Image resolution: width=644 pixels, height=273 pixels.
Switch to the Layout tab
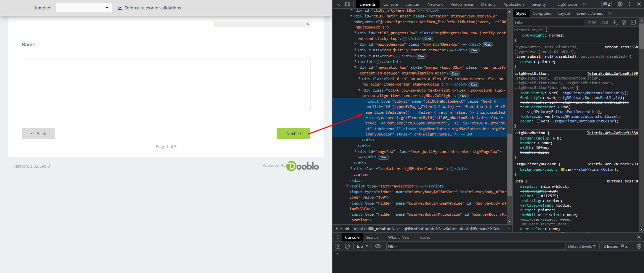564,13
